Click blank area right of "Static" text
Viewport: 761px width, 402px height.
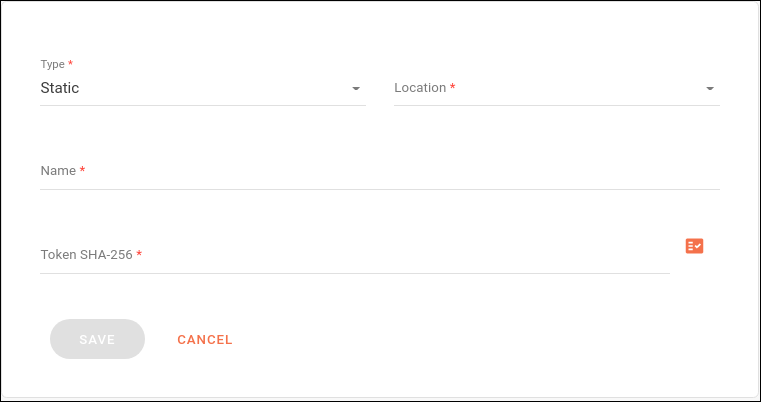pyautogui.click(x=210, y=88)
